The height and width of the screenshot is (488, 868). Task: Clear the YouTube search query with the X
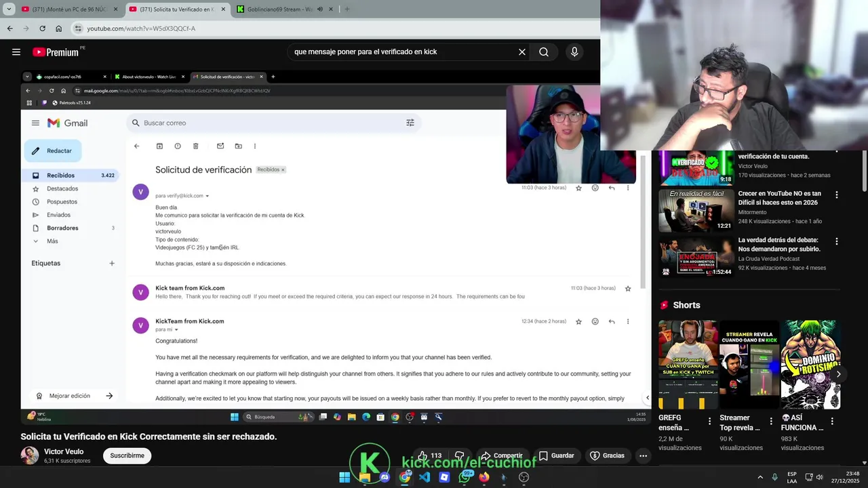point(522,52)
